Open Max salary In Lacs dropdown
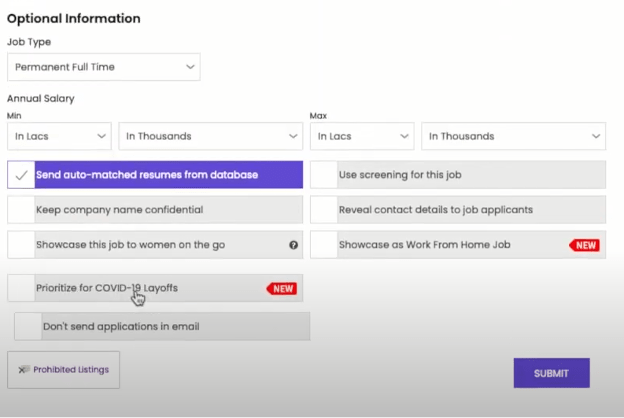624x418 pixels. tap(362, 136)
